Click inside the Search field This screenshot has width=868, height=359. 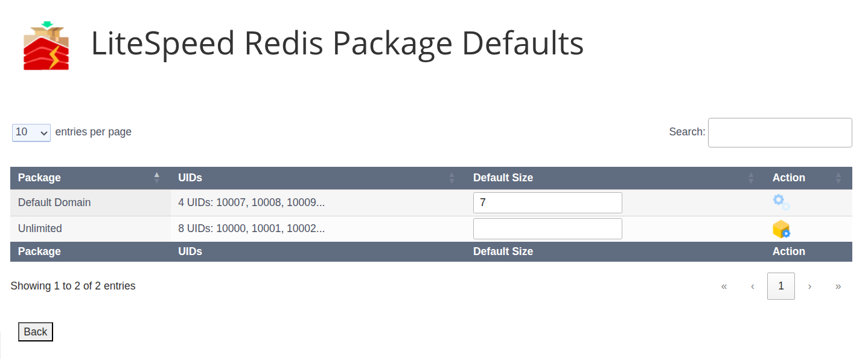coord(779,132)
